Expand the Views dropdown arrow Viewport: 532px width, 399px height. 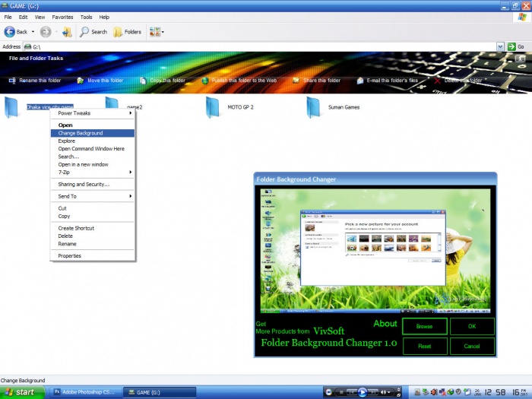coord(163,32)
